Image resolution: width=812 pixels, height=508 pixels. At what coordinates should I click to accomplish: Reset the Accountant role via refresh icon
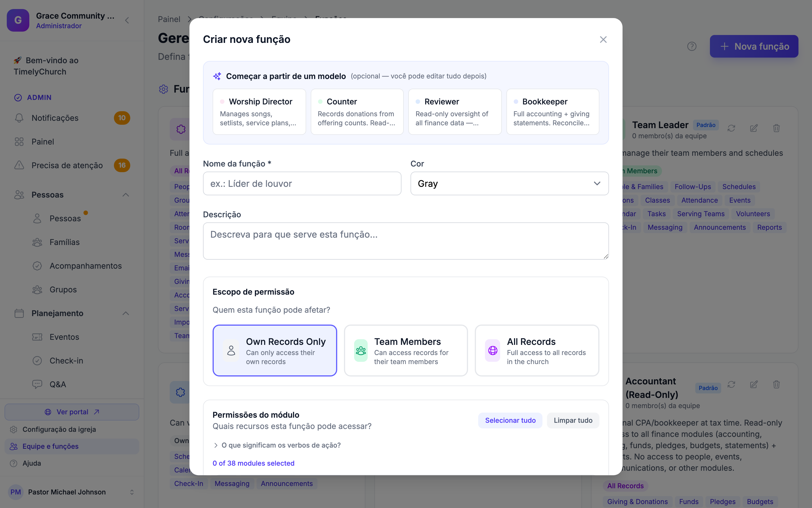click(731, 384)
